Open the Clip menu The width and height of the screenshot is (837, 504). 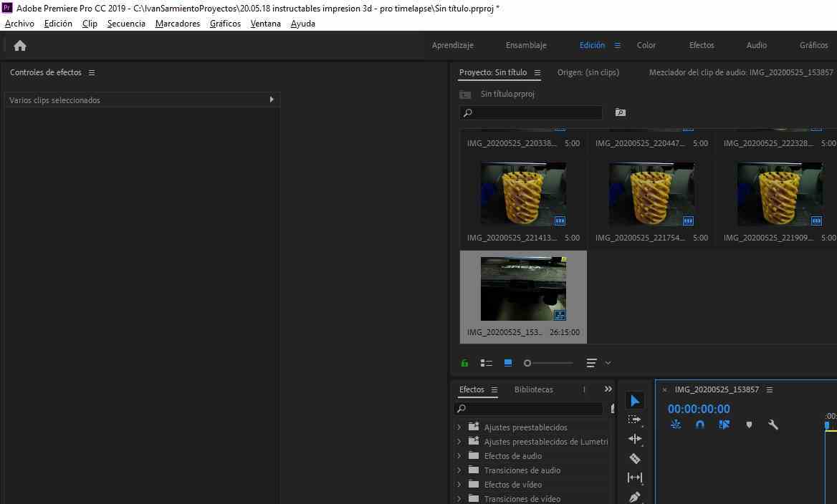pos(90,24)
